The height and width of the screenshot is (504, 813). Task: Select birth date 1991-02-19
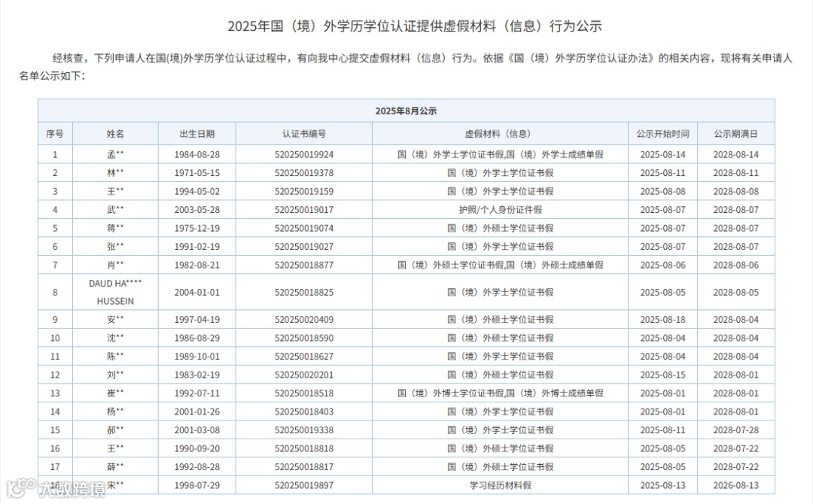pos(197,247)
